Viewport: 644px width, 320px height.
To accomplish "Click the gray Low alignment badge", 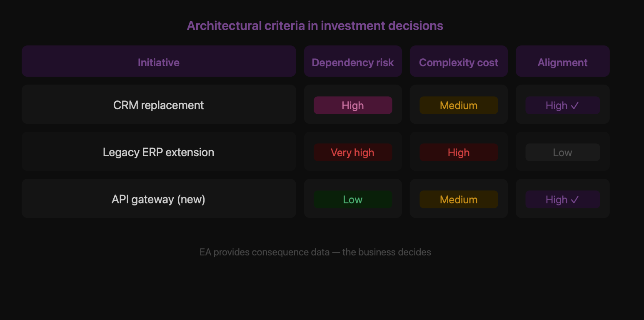I will (x=562, y=152).
